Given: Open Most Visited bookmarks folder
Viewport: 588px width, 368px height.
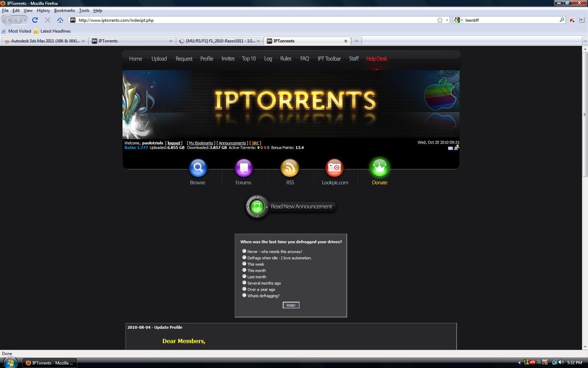Looking at the screenshot, I should 16,31.
